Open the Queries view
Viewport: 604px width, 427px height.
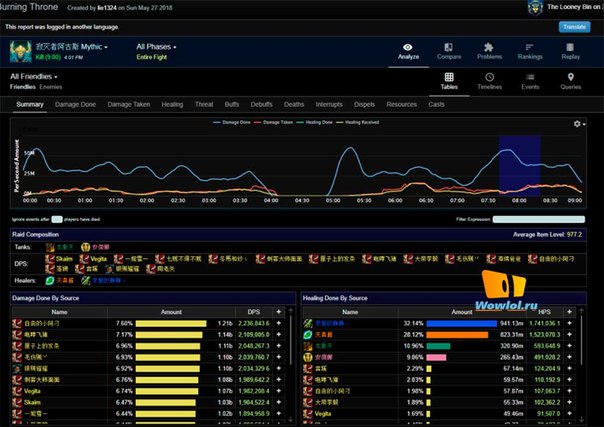[x=570, y=81]
